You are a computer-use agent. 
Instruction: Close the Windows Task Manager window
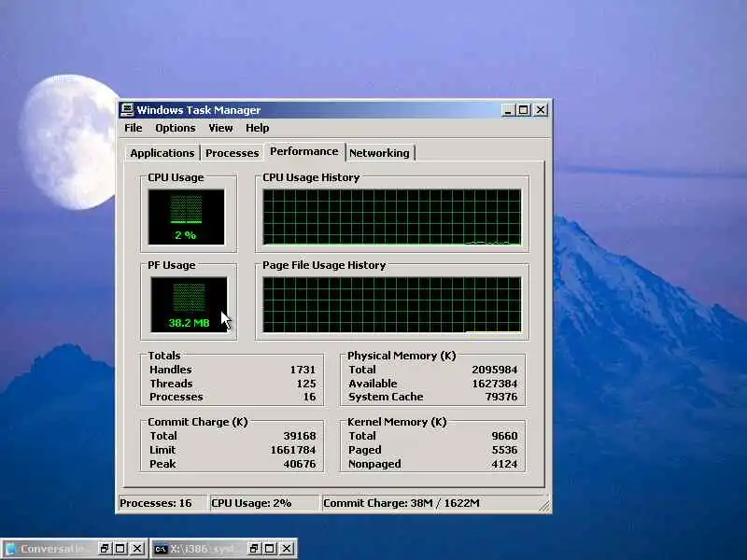point(541,110)
